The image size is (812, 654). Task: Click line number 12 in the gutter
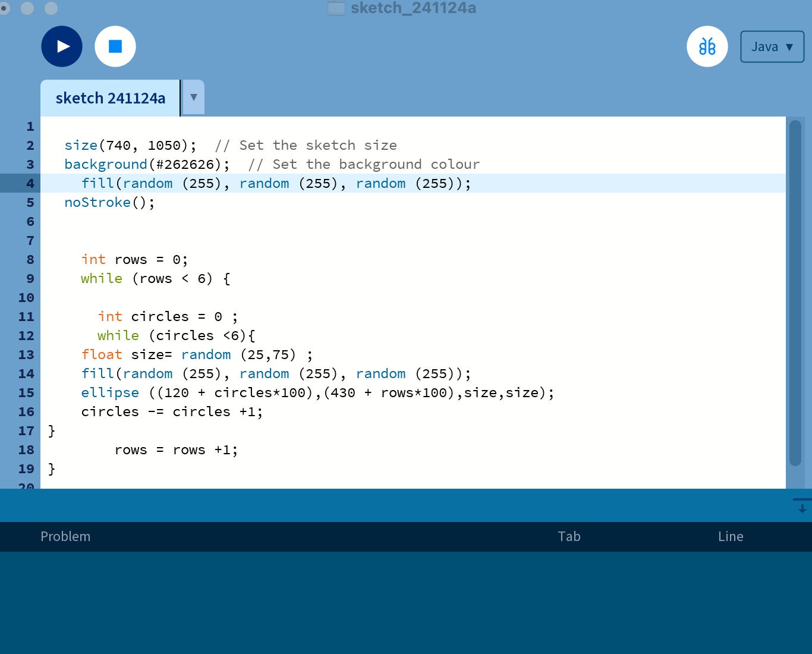(x=26, y=335)
